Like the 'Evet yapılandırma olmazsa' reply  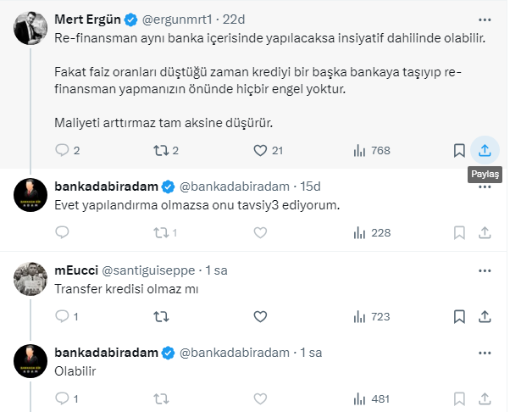coord(261,231)
